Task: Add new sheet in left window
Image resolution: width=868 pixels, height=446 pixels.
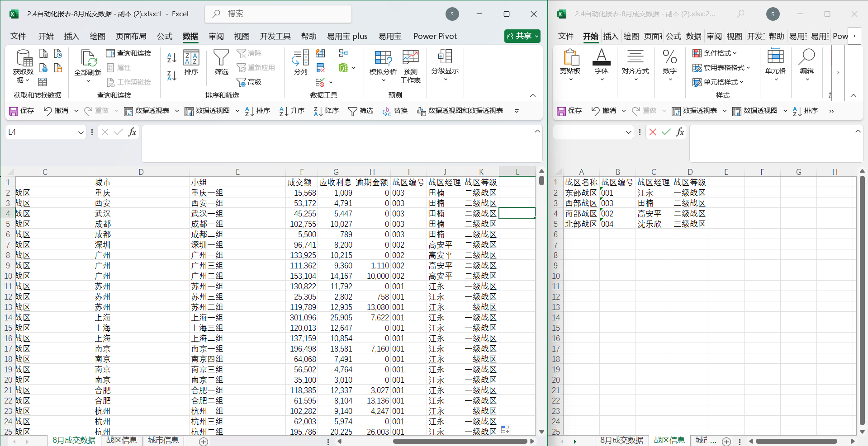Action: (x=204, y=441)
